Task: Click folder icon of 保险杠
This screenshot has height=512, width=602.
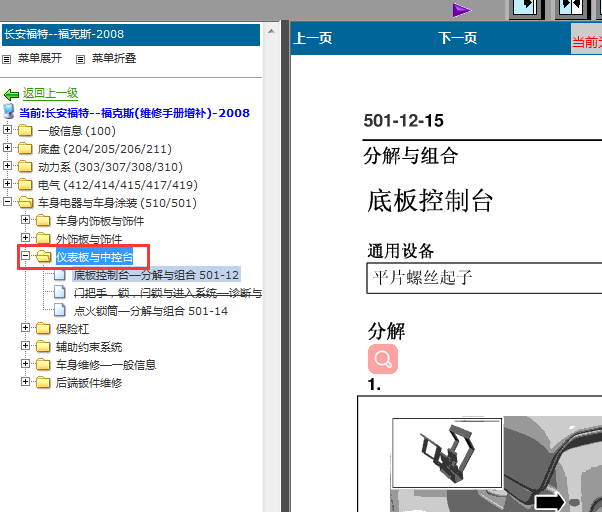Action: click(43, 329)
